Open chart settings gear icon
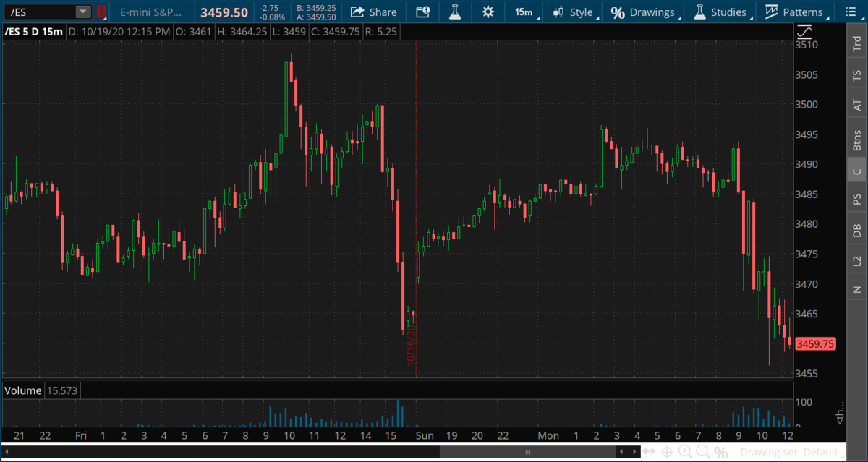This screenshot has width=868, height=462. pyautogui.click(x=488, y=12)
